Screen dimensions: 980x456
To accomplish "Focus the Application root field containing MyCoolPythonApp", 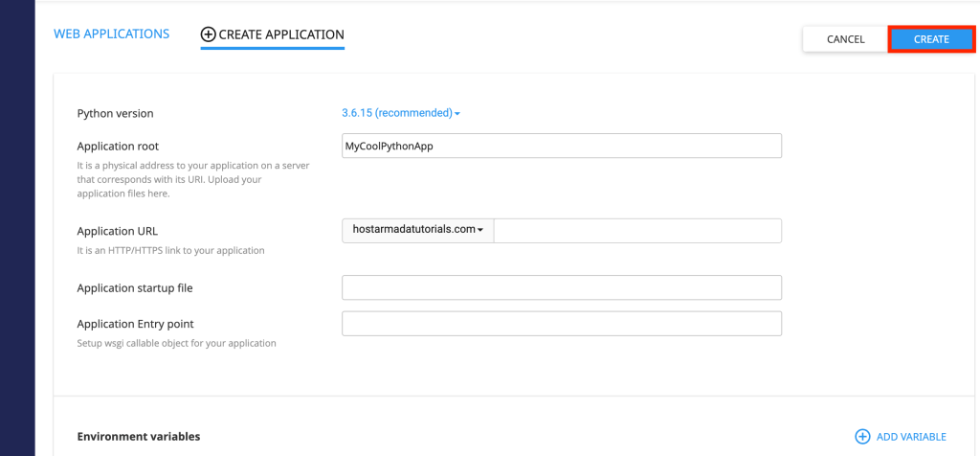I will point(562,146).
